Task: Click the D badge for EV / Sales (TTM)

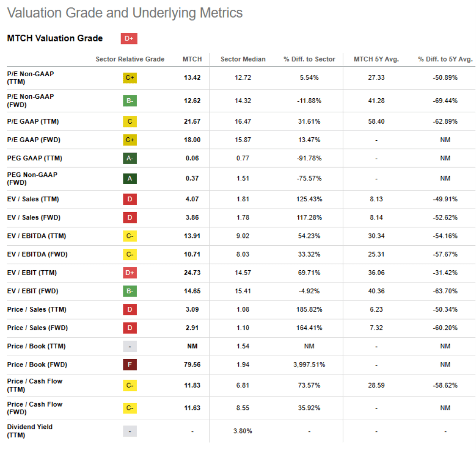Action: point(130,199)
